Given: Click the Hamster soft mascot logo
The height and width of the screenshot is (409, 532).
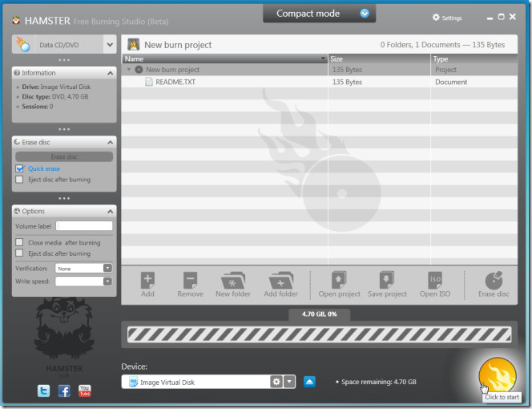Looking at the screenshot, I should [64, 334].
